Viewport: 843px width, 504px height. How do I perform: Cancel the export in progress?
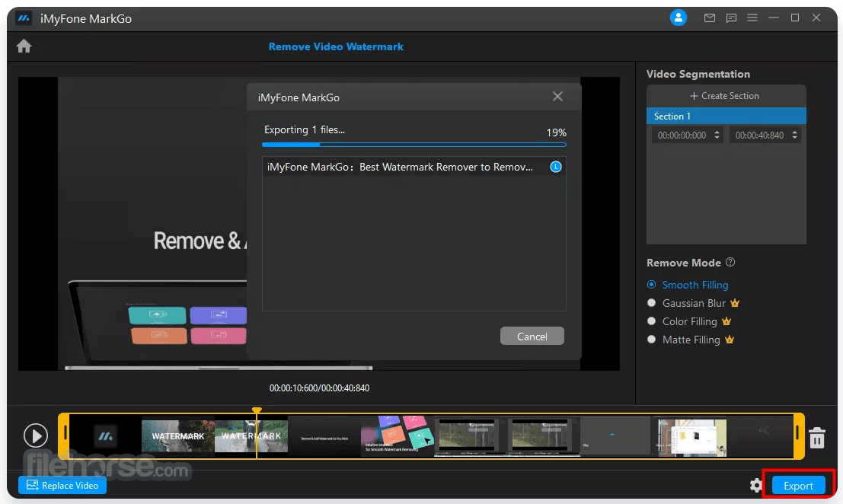[x=532, y=337]
